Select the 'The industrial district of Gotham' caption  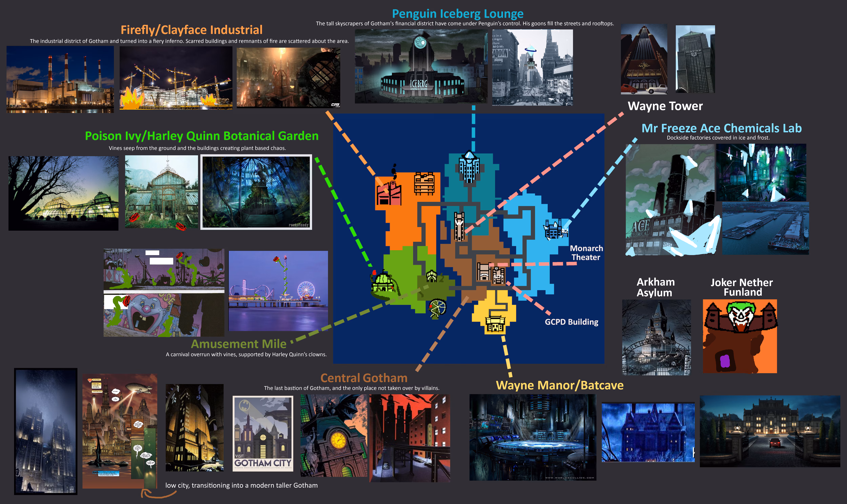[189, 41]
